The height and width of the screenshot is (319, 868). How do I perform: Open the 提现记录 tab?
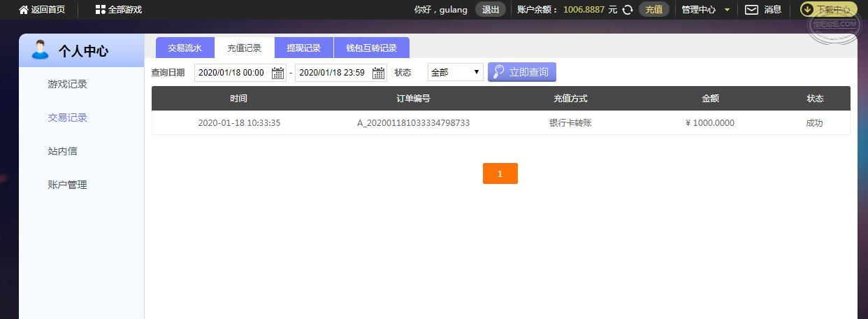304,48
